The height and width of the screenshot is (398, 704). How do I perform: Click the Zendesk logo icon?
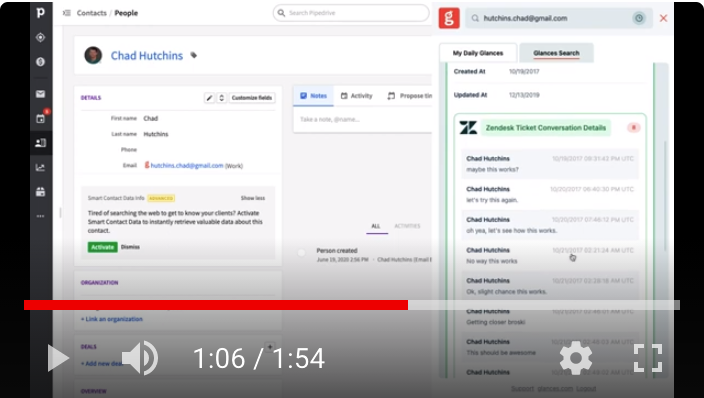click(468, 128)
